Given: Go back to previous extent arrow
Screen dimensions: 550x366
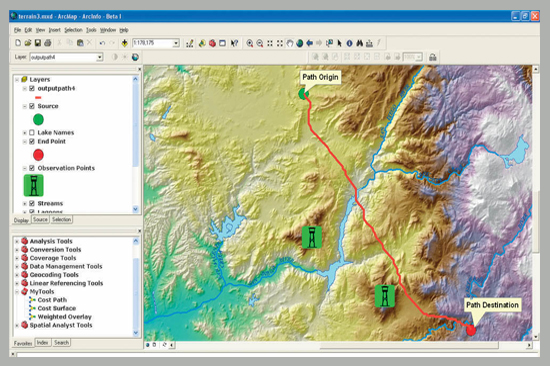Looking at the screenshot, I should click(309, 43).
